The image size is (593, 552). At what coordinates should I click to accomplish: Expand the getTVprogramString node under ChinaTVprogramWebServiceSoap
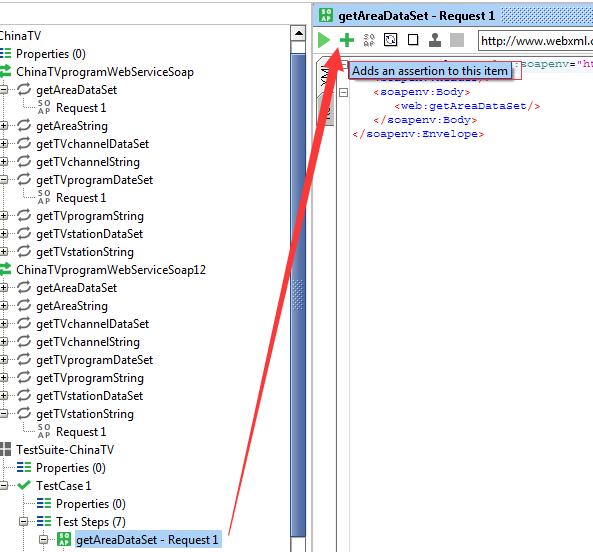pos(3,216)
